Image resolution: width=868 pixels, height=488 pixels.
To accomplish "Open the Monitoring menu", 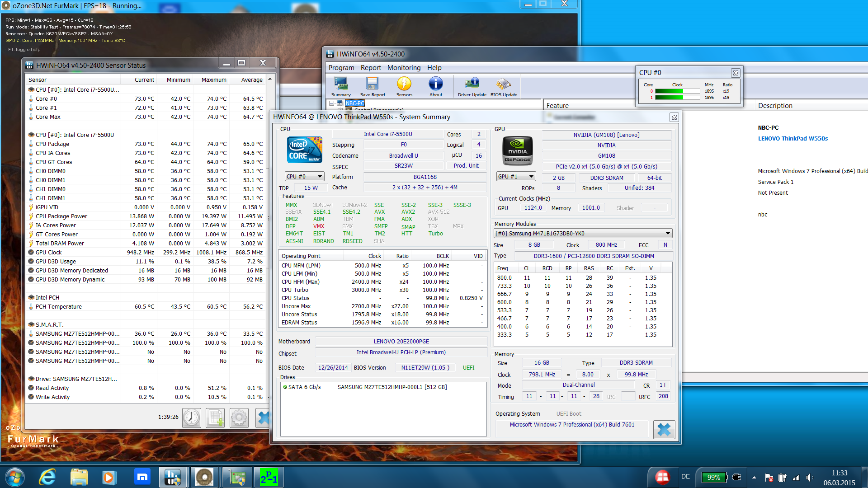I will pyautogui.click(x=404, y=68).
